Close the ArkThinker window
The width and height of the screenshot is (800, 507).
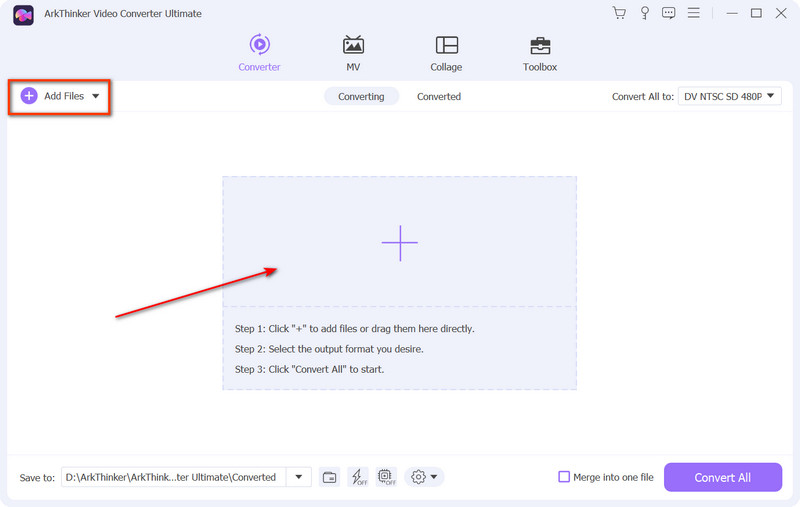tap(781, 13)
